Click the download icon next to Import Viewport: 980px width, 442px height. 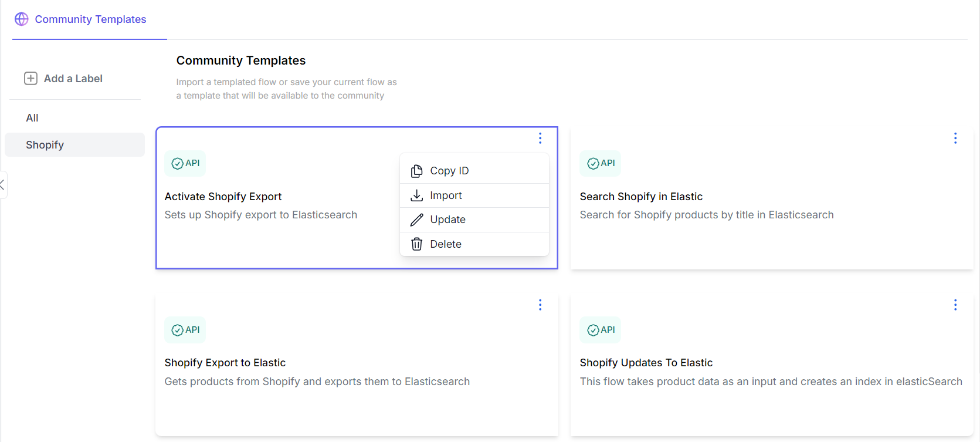(416, 195)
